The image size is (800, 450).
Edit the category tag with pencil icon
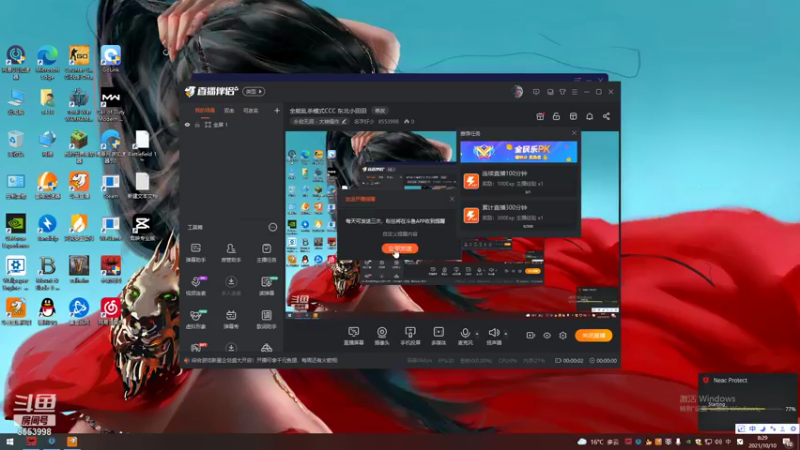click(x=319, y=121)
